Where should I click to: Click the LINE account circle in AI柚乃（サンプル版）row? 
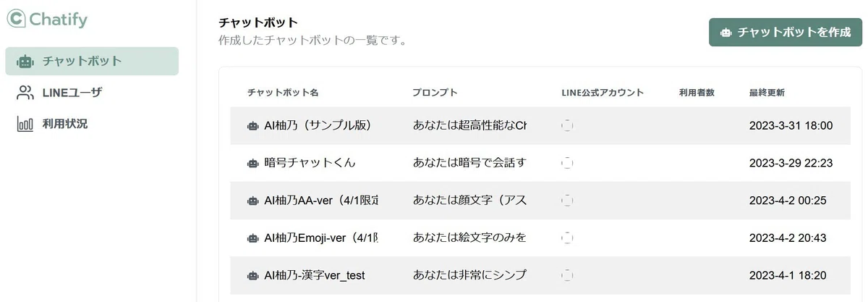click(x=567, y=126)
